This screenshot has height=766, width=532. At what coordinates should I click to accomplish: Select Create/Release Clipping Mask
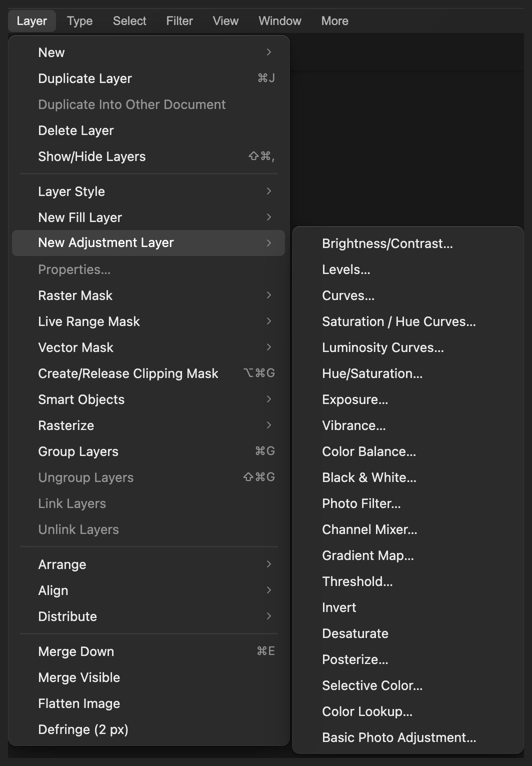(148, 373)
